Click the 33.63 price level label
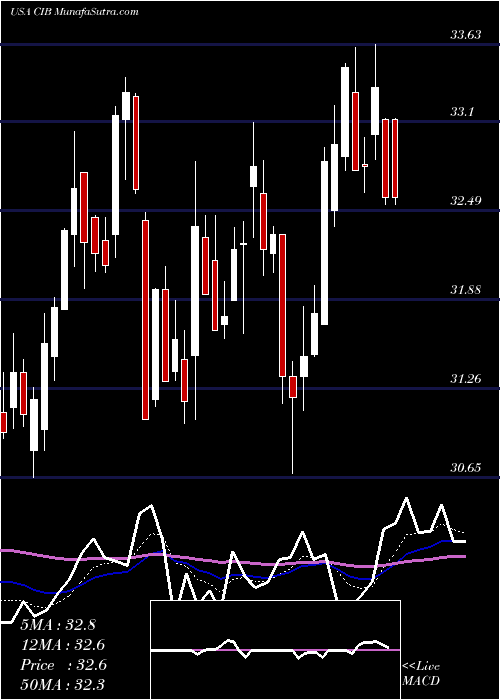 click(466, 34)
